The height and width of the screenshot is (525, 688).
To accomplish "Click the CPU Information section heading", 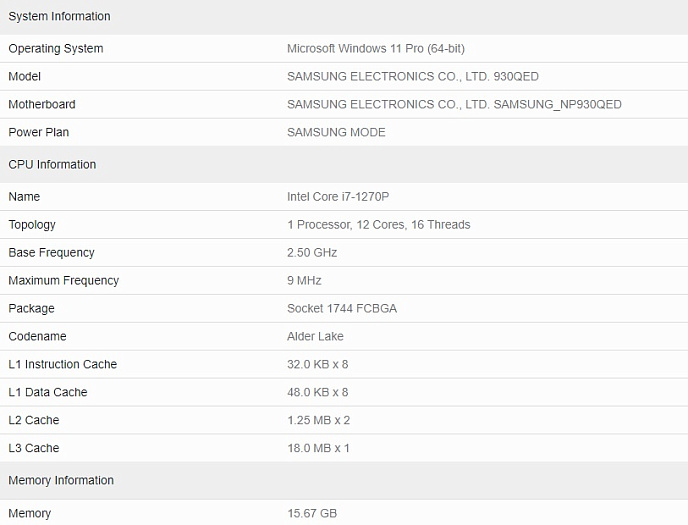I will click(x=52, y=164).
